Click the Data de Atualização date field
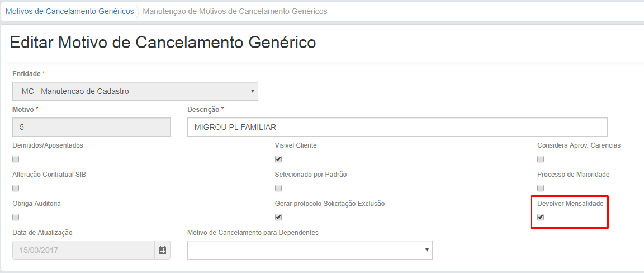644x273 pixels. click(x=84, y=250)
